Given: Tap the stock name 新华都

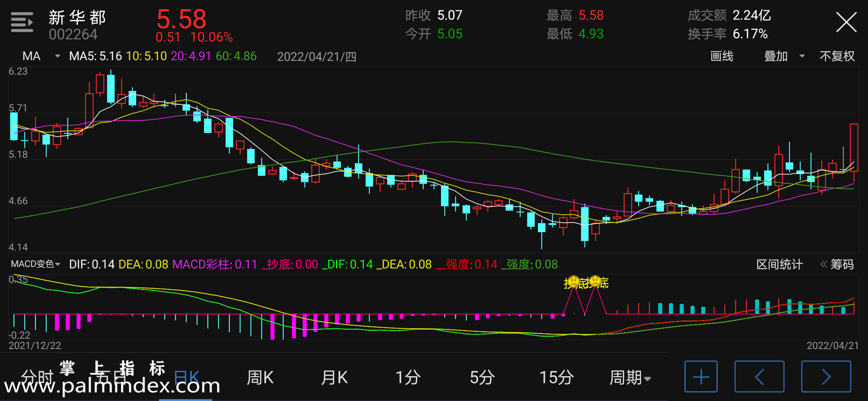Looking at the screenshot, I should tap(77, 17).
